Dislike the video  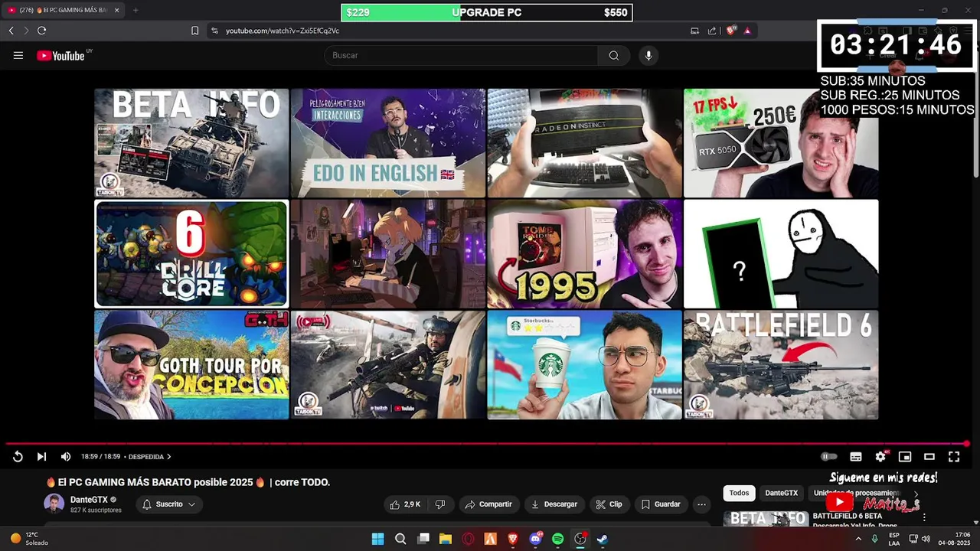tap(440, 504)
